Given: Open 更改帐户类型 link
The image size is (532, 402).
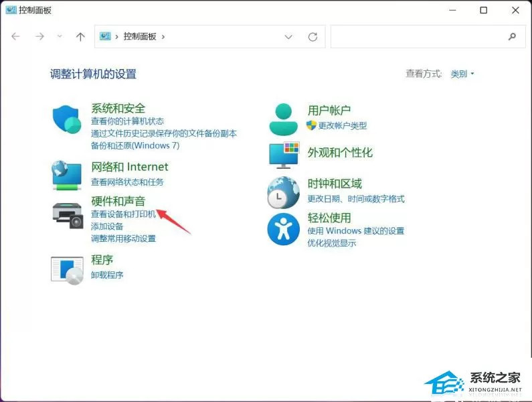Looking at the screenshot, I should point(343,126).
